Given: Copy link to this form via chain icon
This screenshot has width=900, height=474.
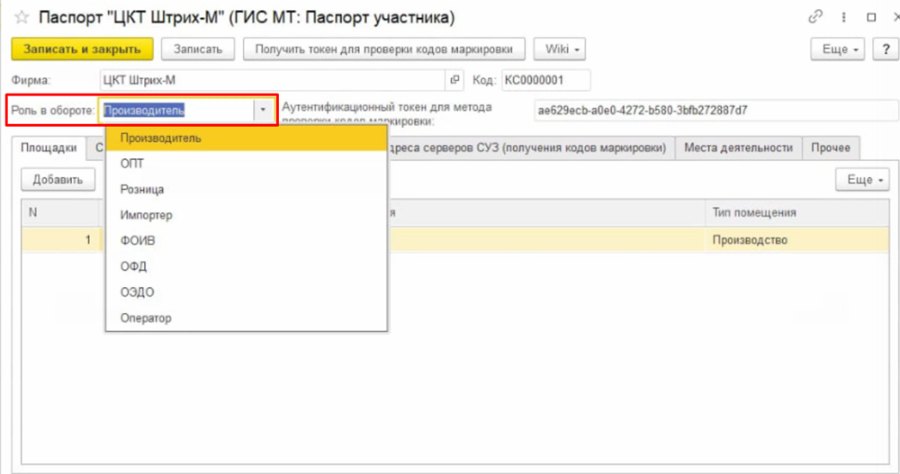Looking at the screenshot, I should (x=815, y=17).
